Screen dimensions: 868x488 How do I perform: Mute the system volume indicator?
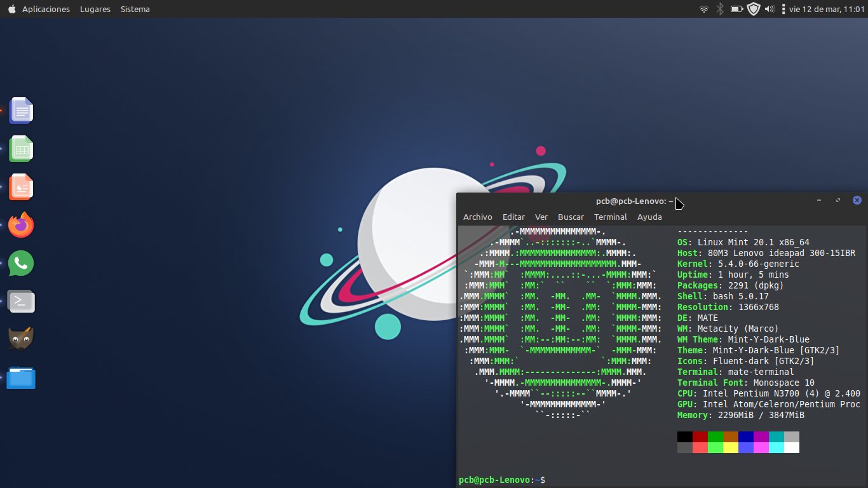tap(769, 9)
